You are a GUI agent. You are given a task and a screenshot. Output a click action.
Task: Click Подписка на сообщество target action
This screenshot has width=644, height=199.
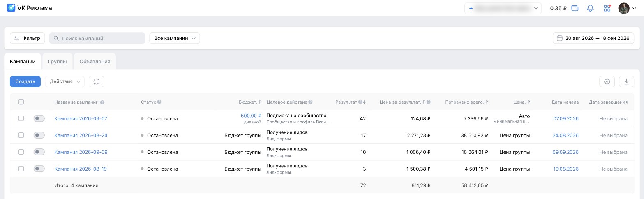296,116
